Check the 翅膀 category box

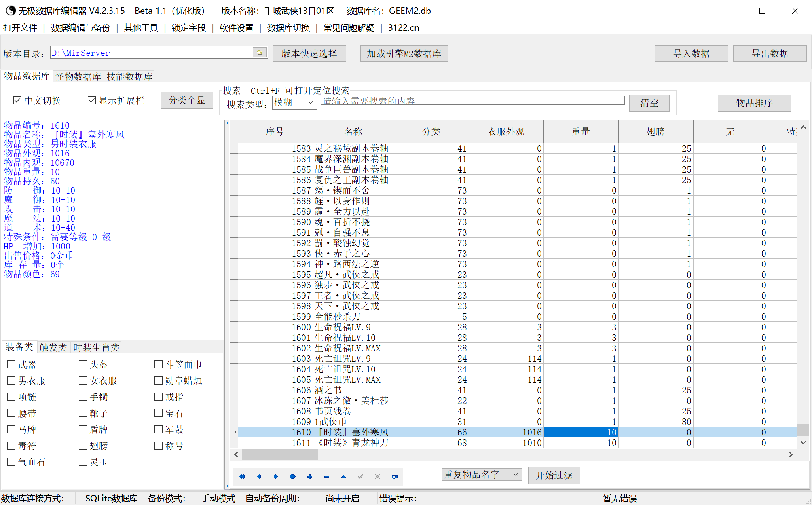(x=83, y=446)
